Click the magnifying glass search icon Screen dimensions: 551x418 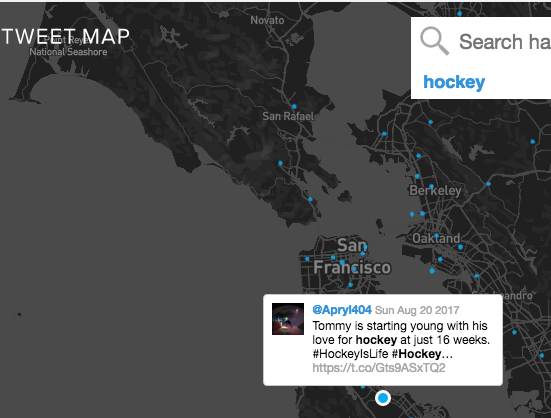click(434, 41)
